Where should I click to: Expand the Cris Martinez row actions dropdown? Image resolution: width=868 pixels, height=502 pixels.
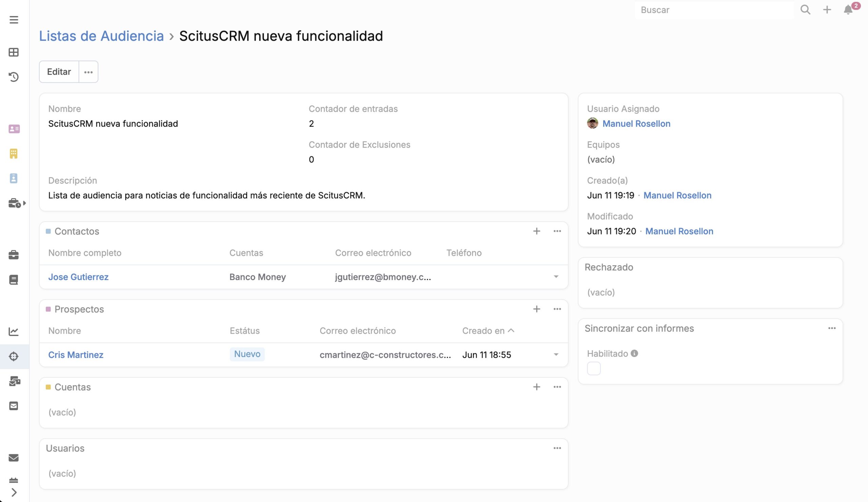pos(556,354)
